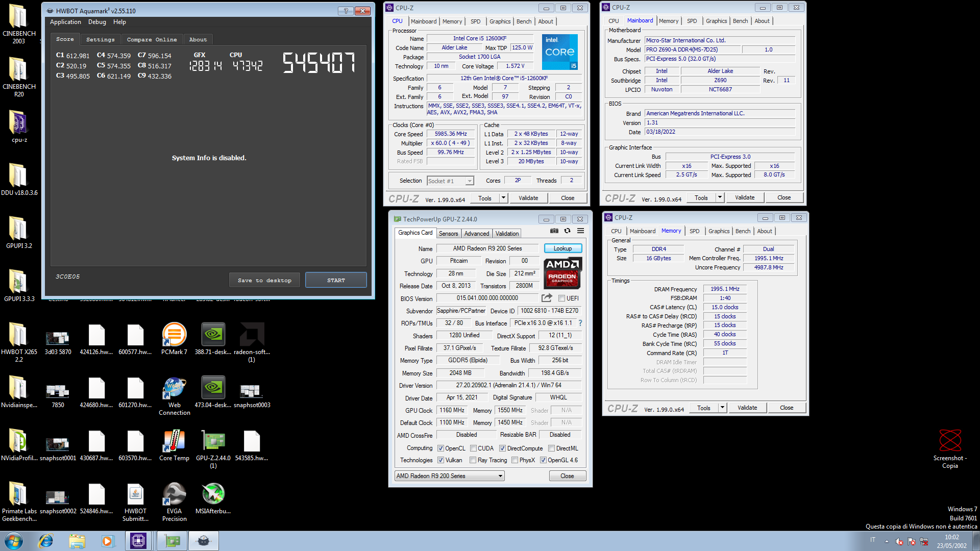Viewport: 980px width, 551px height.
Task: Open the Socket #1 selection dropdown
Action: click(450, 181)
